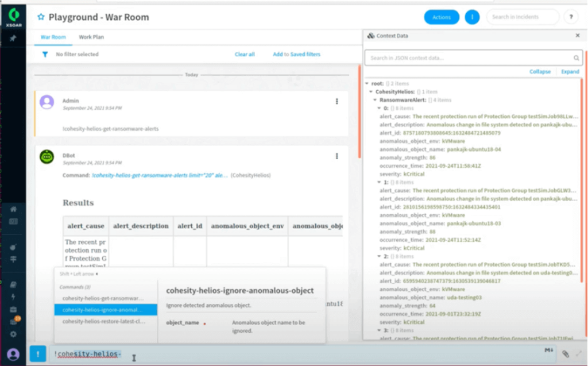This screenshot has height=366, width=588.
Task: Close the Context Data panel
Action: pyautogui.click(x=578, y=36)
